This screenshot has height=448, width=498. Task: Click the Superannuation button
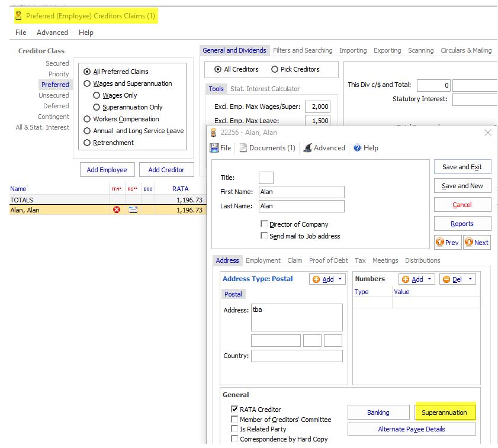click(444, 412)
